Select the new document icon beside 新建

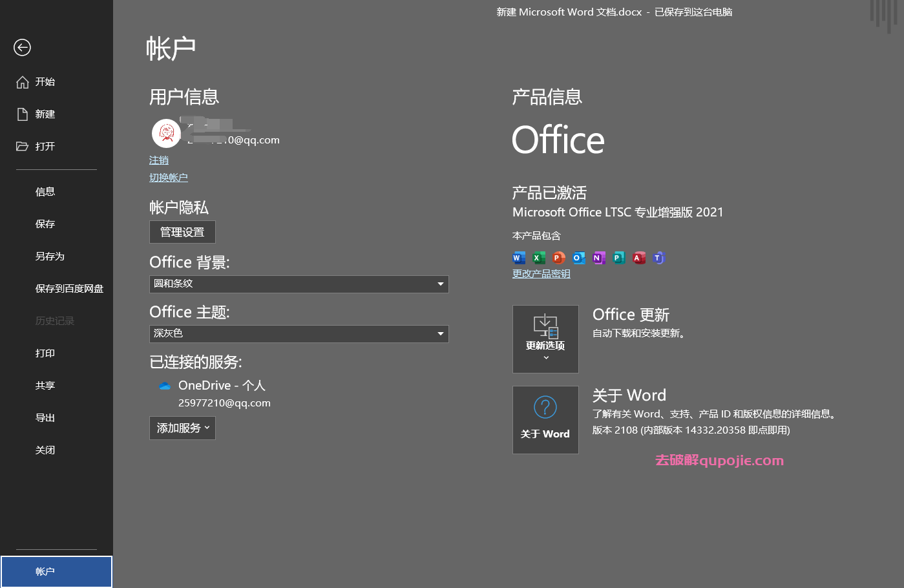[x=23, y=114]
